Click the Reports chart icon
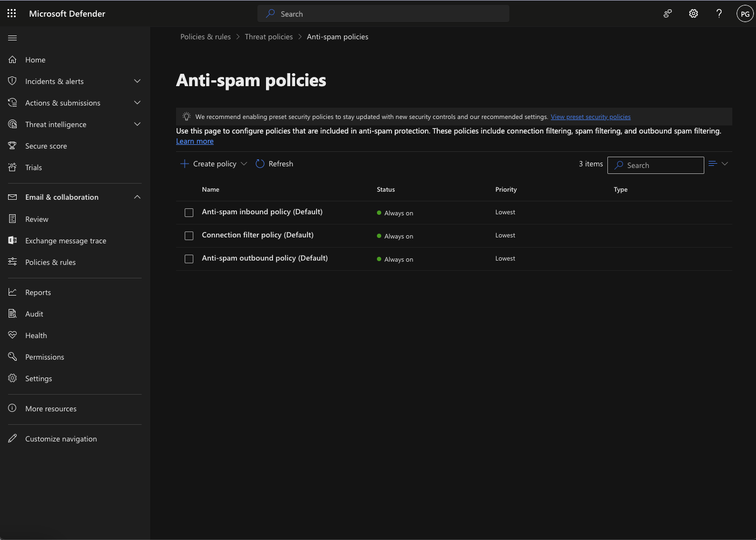Image resolution: width=756 pixels, height=540 pixels. click(12, 292)
